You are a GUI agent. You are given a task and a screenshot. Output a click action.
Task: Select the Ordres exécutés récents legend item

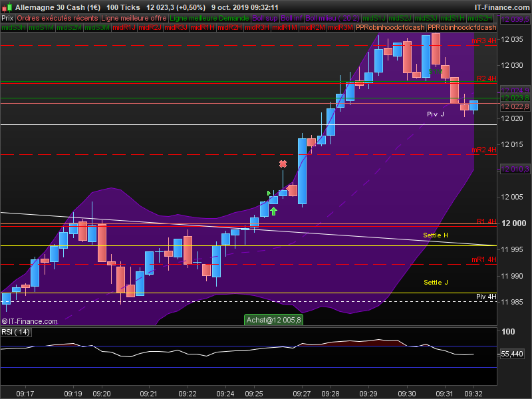point(57,19)
